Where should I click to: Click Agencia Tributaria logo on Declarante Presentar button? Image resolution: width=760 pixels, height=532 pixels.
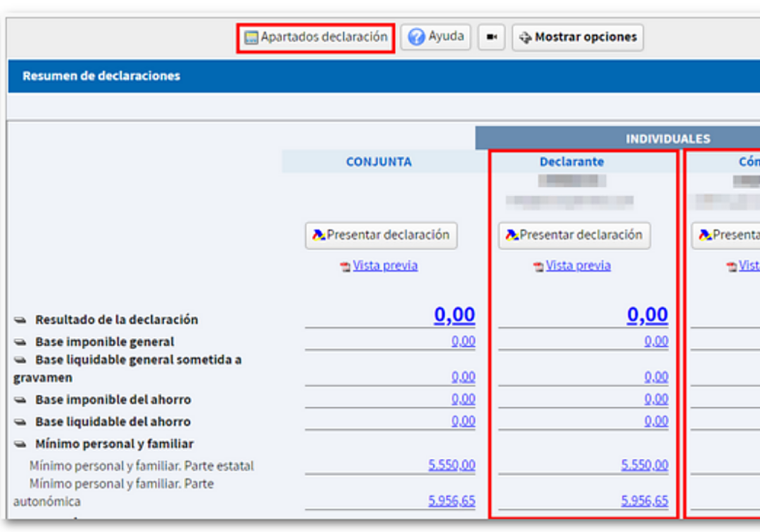point(512,236)
